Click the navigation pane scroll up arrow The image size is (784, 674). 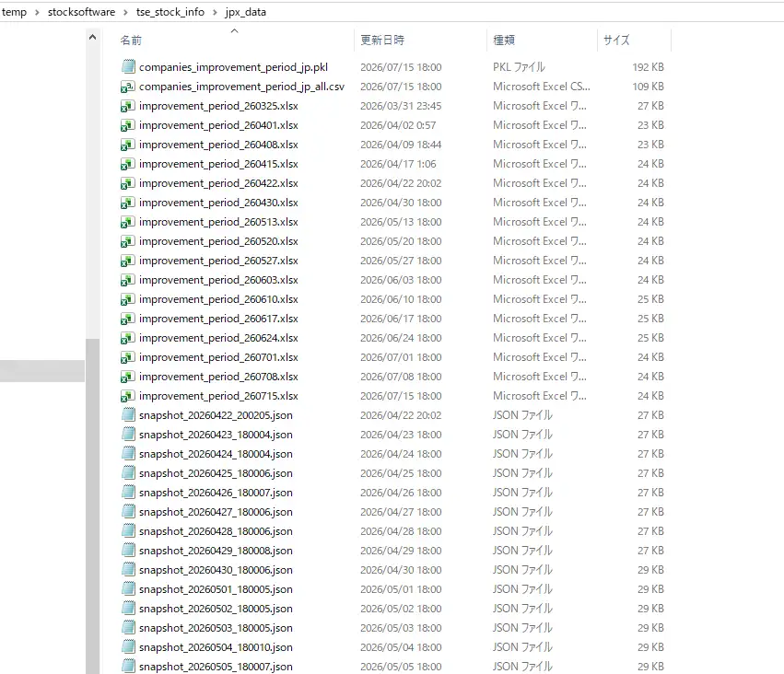point(92,37)
